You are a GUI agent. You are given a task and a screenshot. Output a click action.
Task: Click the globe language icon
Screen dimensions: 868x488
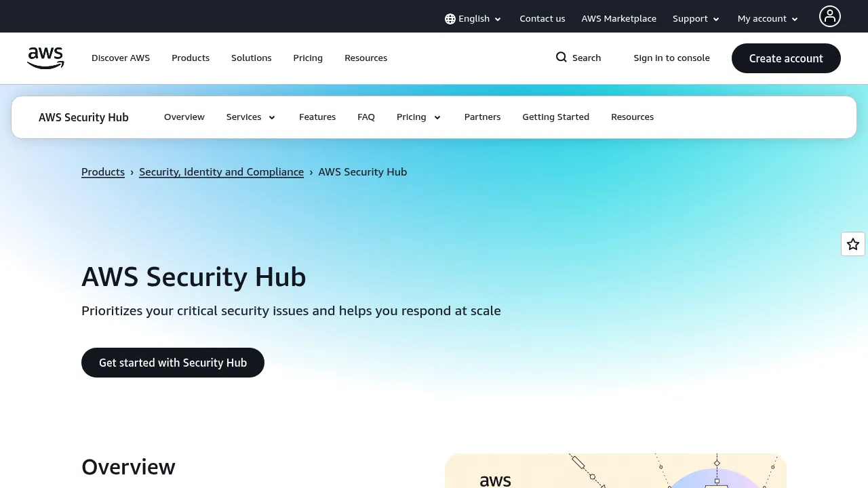[x=450, y=19]
